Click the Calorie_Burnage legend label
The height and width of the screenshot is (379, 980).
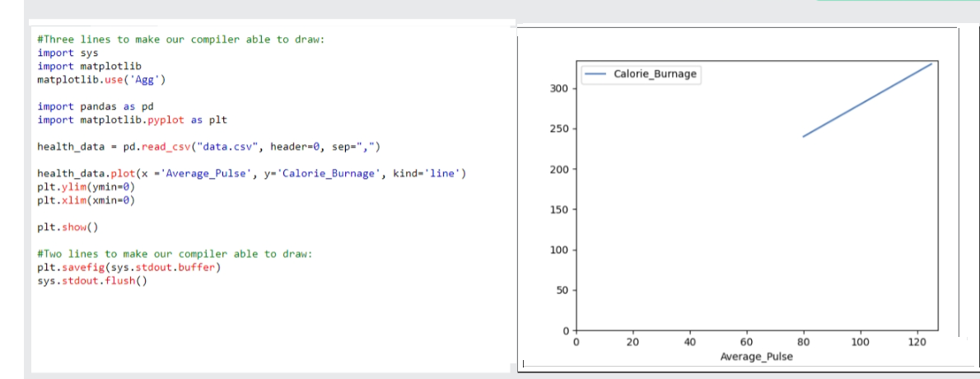pyautogui.click(x=655, y=74)
